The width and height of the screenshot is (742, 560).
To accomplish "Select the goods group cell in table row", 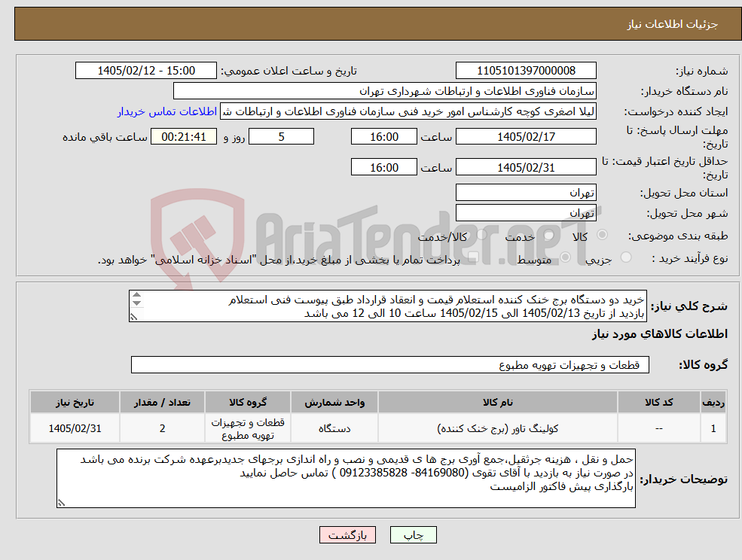I will coord(248,428).
